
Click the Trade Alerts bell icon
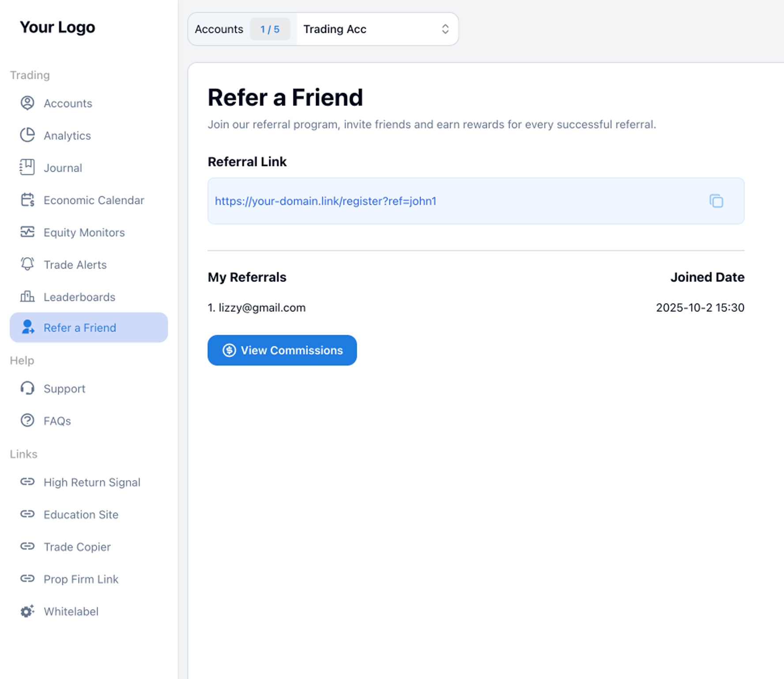point(27,264)
